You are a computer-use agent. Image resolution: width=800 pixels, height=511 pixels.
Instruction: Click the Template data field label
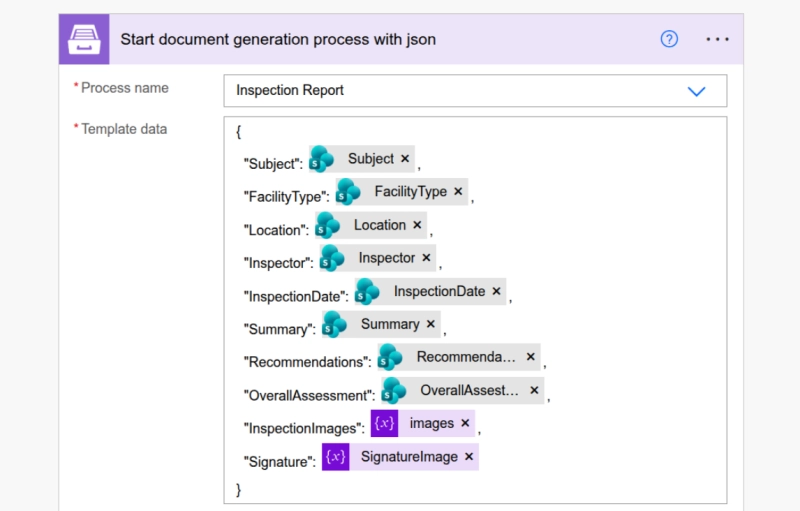pyautogui.click(x=124, y=129)
